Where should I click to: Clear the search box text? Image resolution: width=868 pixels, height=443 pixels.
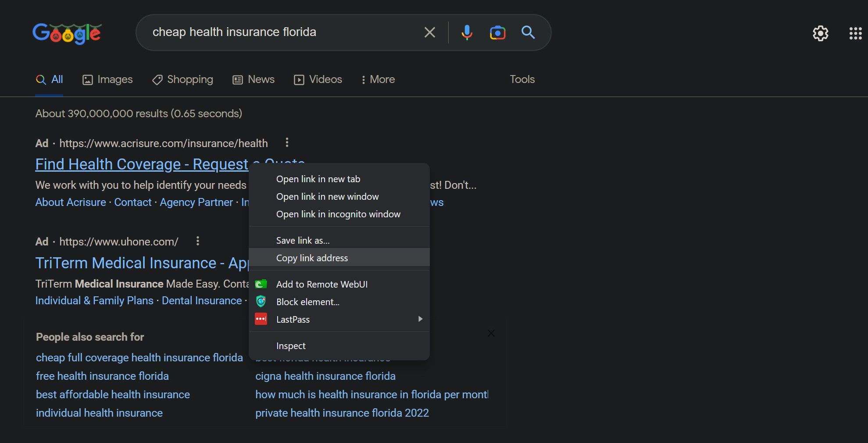pos(429,32)
